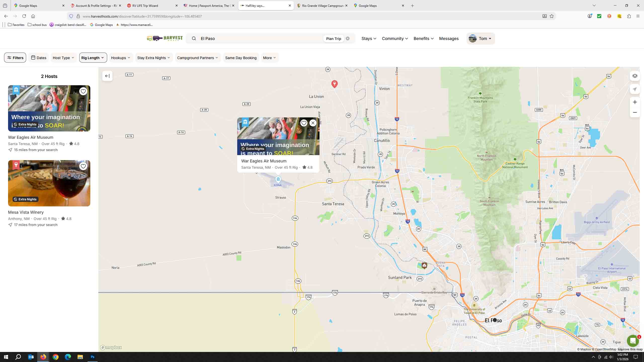Viewport: 644px width, 362px height.
Task: Favorite War Eagles Air Museum in list
Action: click(83, 91)
